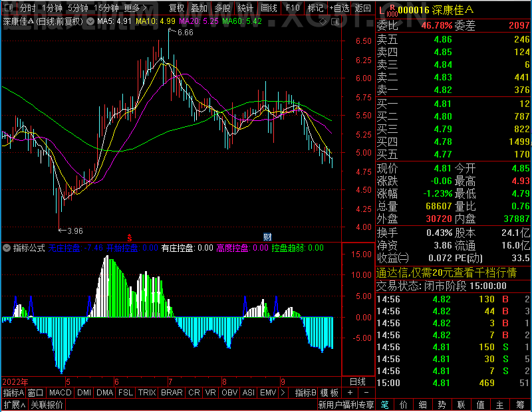The image size is (532, 412).
Task: Click the 000016 深康佳A stock title
Action: coord(436,10)
